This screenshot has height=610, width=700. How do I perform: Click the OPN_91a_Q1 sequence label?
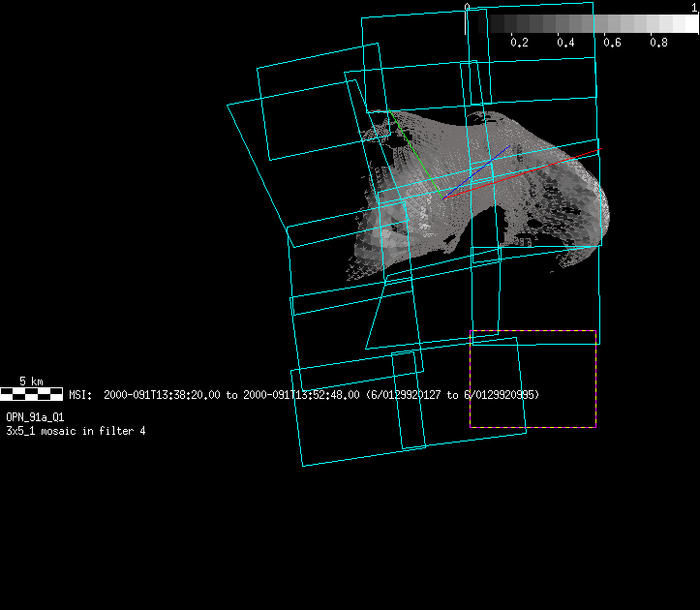coord(35,417)
